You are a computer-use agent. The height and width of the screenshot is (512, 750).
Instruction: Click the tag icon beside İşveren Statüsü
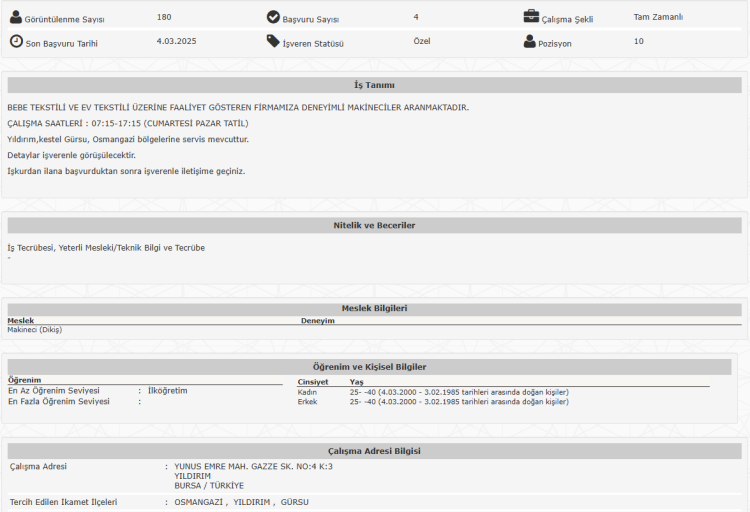274,42
